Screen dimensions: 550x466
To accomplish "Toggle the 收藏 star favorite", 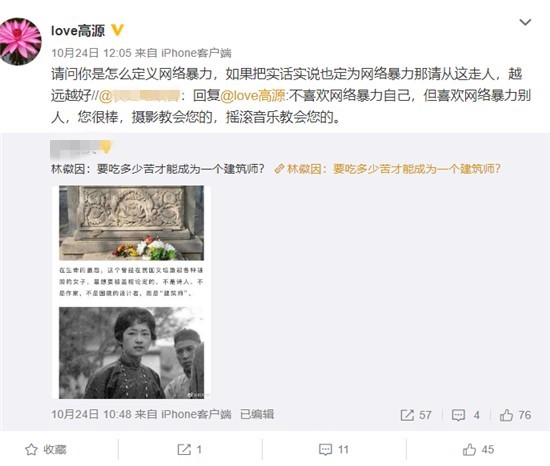I will click(x=46, y=450).
